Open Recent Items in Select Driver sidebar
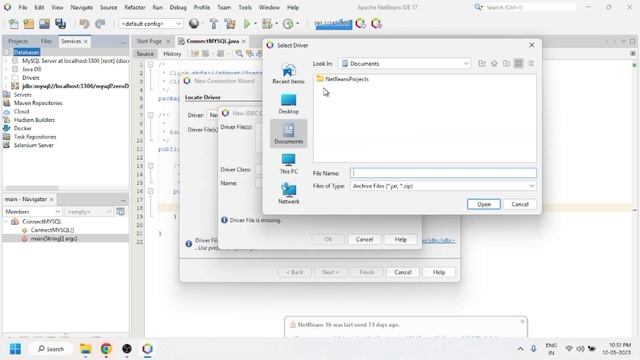Screen dimensions: 640x360 [289, 74]
